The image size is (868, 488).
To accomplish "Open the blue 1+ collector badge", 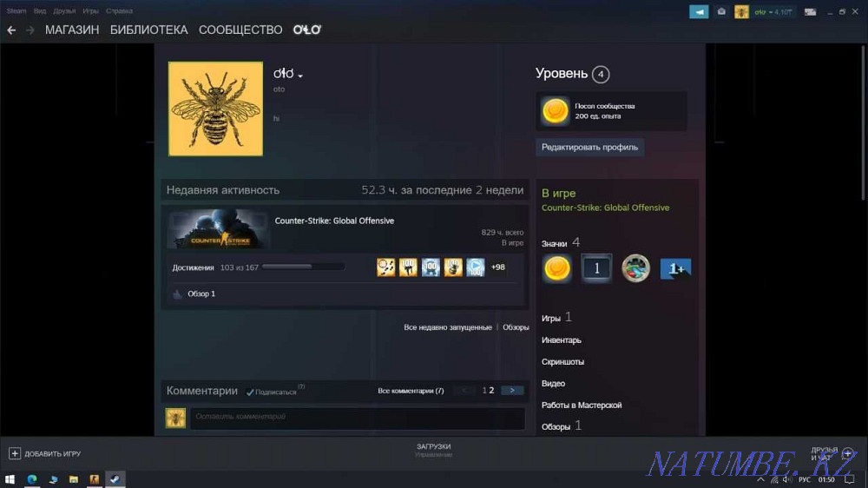I will coord(675,268).
